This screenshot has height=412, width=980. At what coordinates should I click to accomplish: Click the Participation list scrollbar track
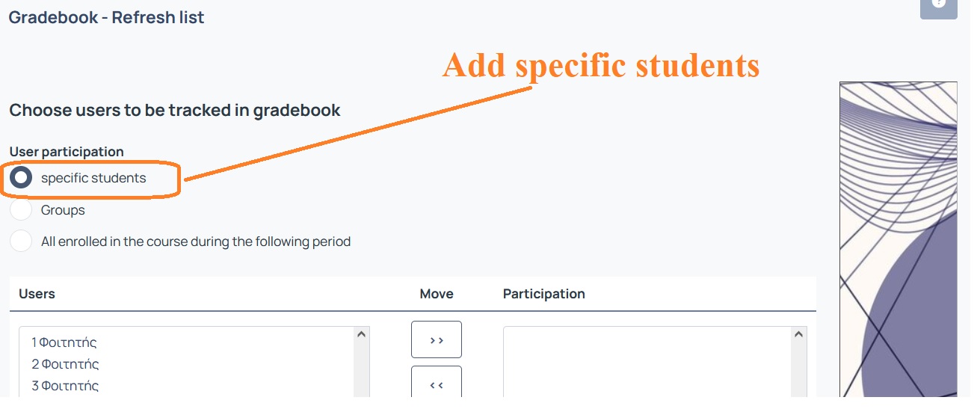point(799,370)
